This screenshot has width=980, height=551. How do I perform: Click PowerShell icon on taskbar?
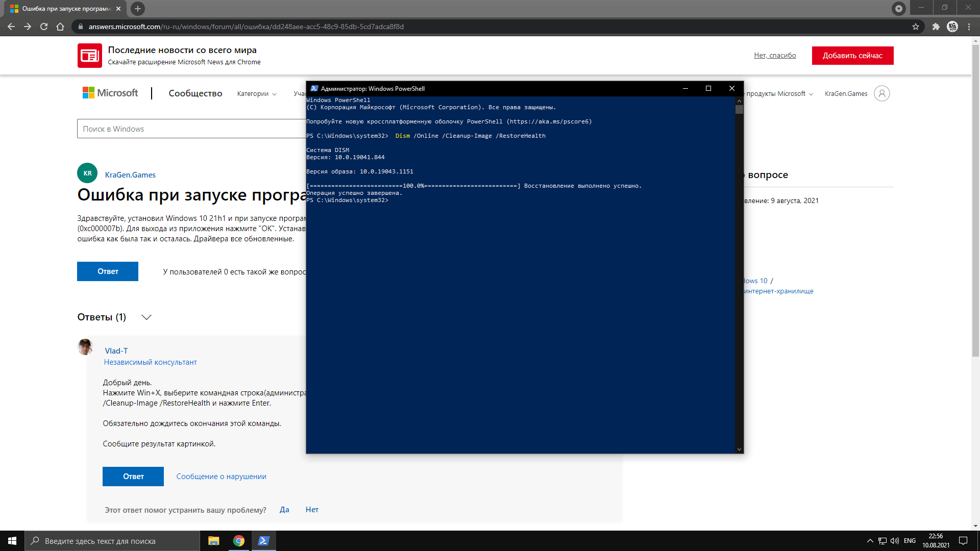[263, 541]
